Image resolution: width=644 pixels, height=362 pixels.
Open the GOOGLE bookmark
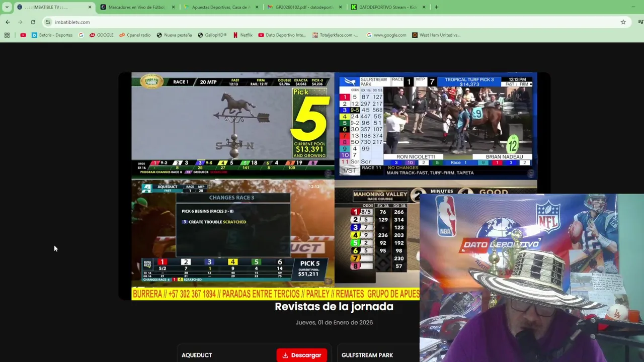point(102,35)
